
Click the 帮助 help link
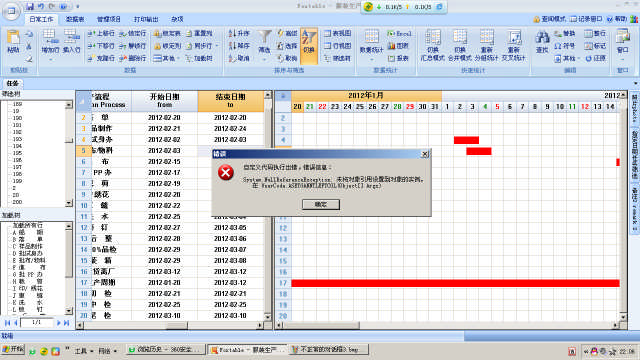pyautogui.click(x=617, y=19)
